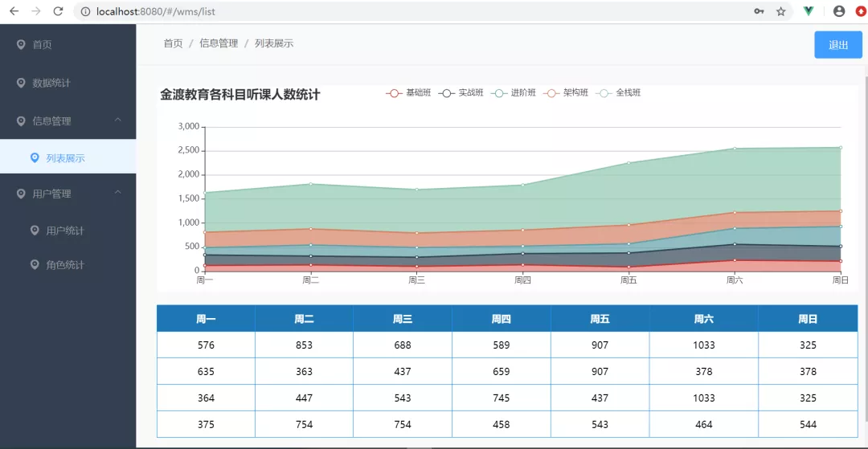Image resolution: width=868 pixels, height=449 pixels.
Task: Click the 周五 table column header
Action: pos(600,319)
